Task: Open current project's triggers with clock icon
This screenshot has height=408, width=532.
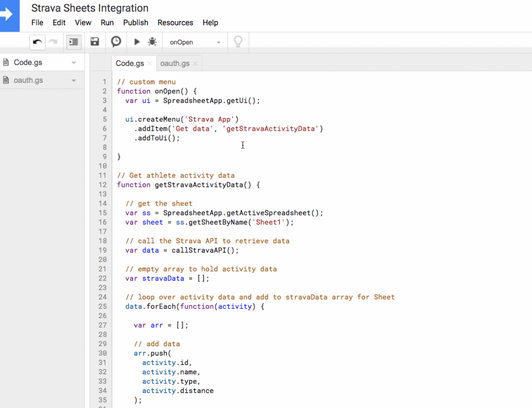Action: (x=115, y=42)
